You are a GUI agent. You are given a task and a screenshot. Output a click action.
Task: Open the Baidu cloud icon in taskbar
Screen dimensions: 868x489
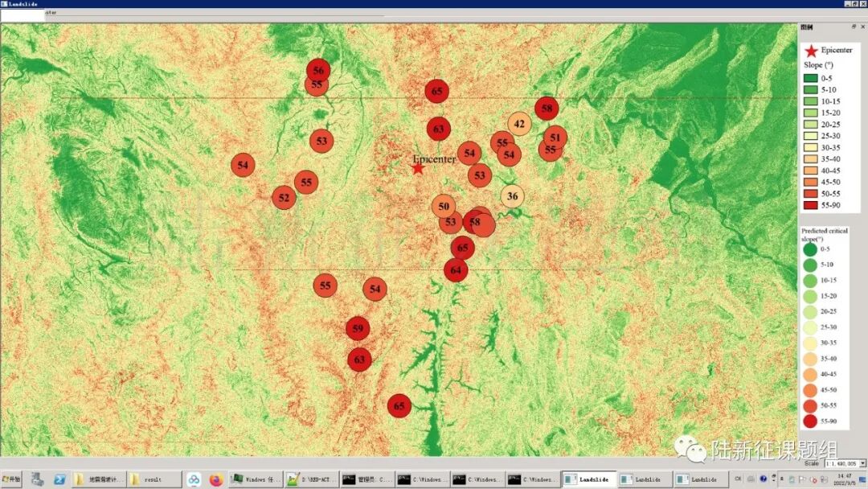[194, 480]
